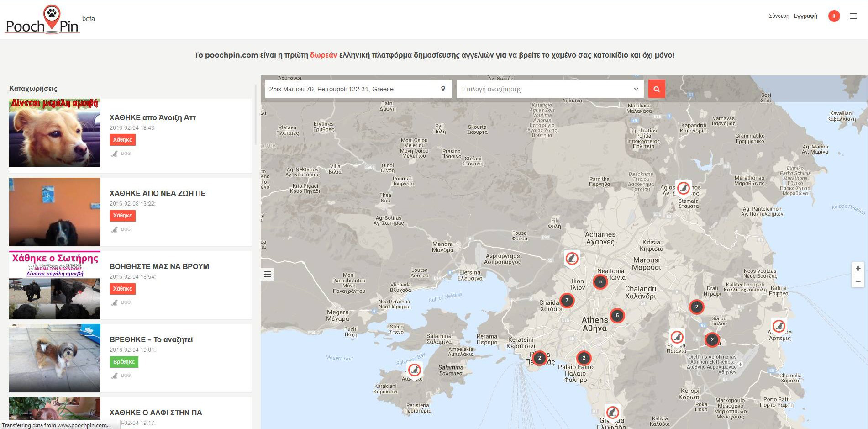The width and height of the screenshot is (868, 429).
Task: Click Χάθηκε tag on ΒΟΗΘΗΣΤΕ listing
Action: tap(122, 289)
